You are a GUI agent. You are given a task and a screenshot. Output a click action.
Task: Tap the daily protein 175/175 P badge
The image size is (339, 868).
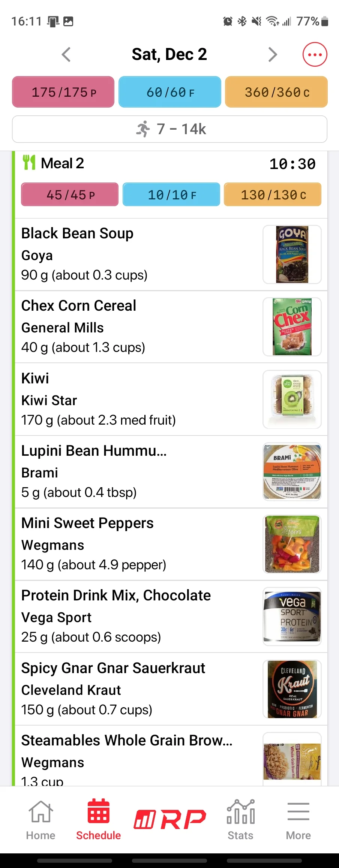(x=63, y=92)
